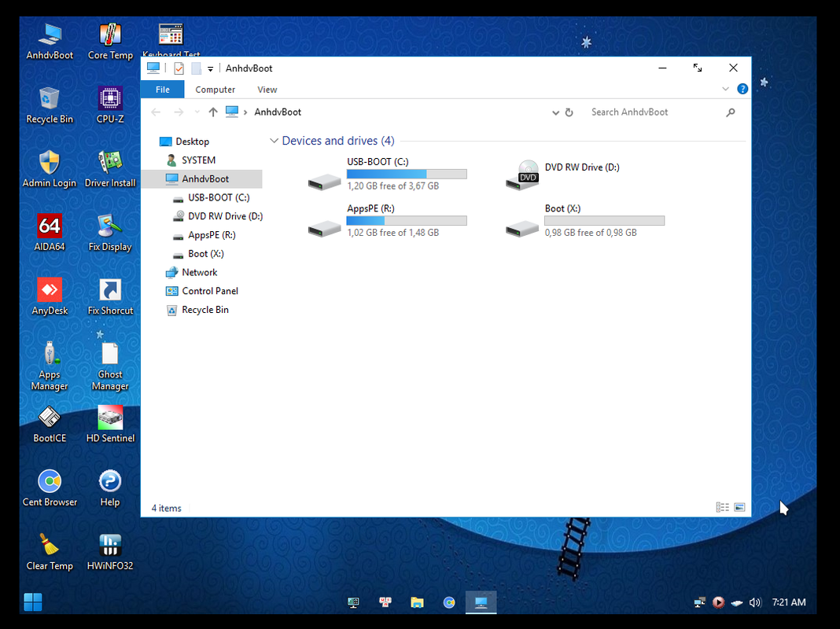This screenshot has width=840, height=629.
Task: Click the network tray icon
Action: [699, 602]
